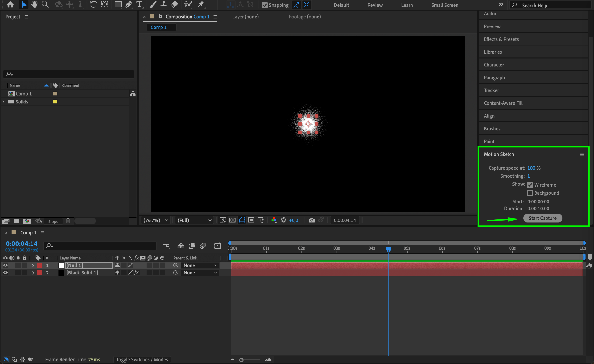Select the Pen tool

pos(128,5)
